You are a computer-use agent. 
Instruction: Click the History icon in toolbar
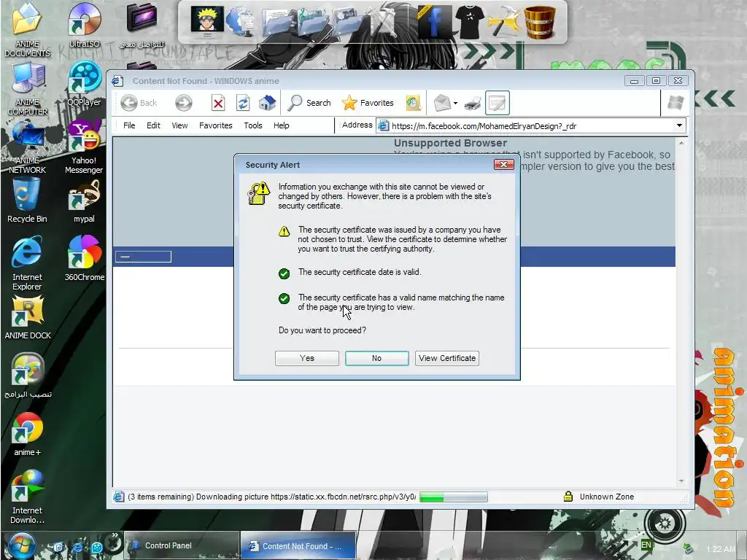pyautogui.click(x=413, y=103)
